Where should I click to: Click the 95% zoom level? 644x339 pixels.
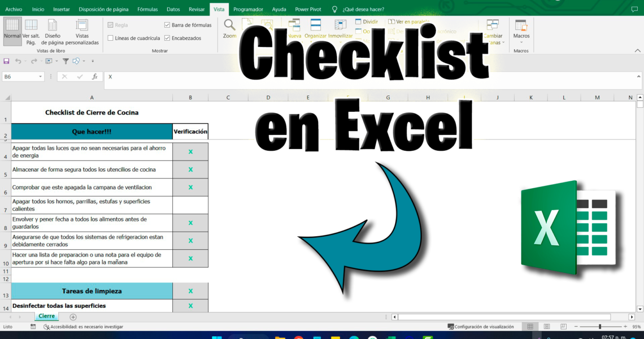[x=637, y=327]
